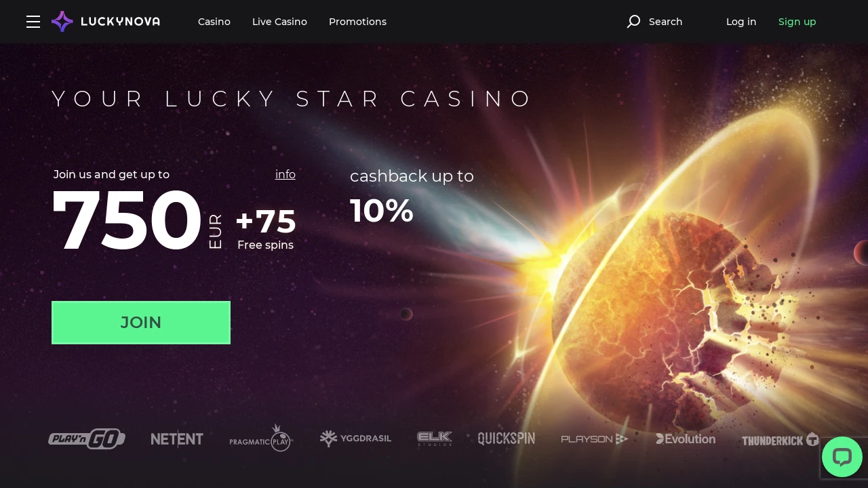Select the Evolution provider logo
Viewport: 868px width, 488px height.
coord(686,439)
